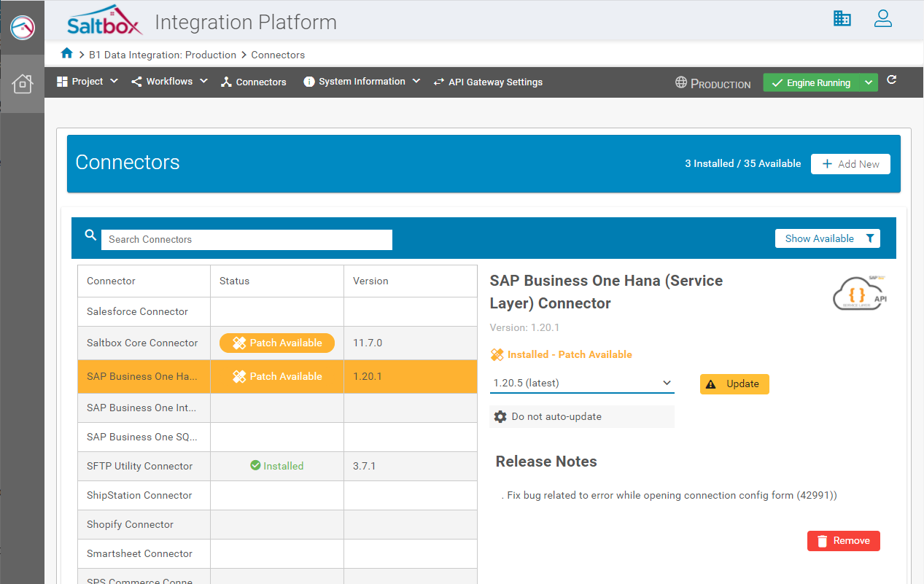Screen dimensions: 924x584
Task: Click the 3 Installed / 35 Available count
Action: [743, 163]
